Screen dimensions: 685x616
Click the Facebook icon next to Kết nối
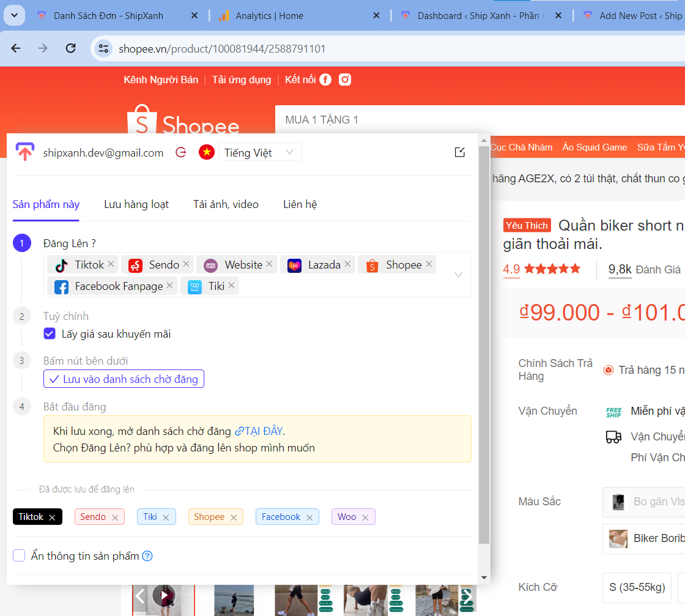(325, 80)
